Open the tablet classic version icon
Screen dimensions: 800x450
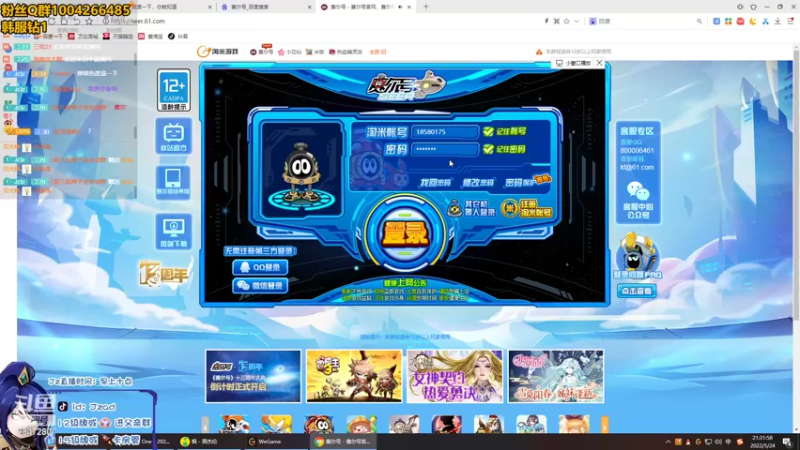point(173,182)
